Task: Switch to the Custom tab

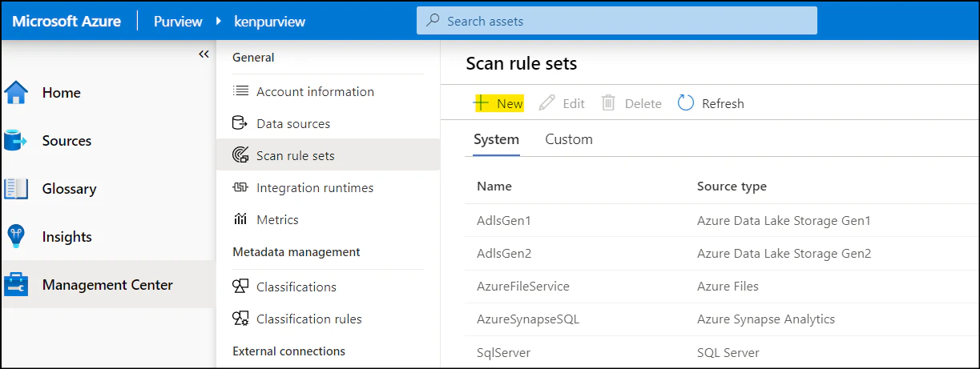Action: [569, 139]
